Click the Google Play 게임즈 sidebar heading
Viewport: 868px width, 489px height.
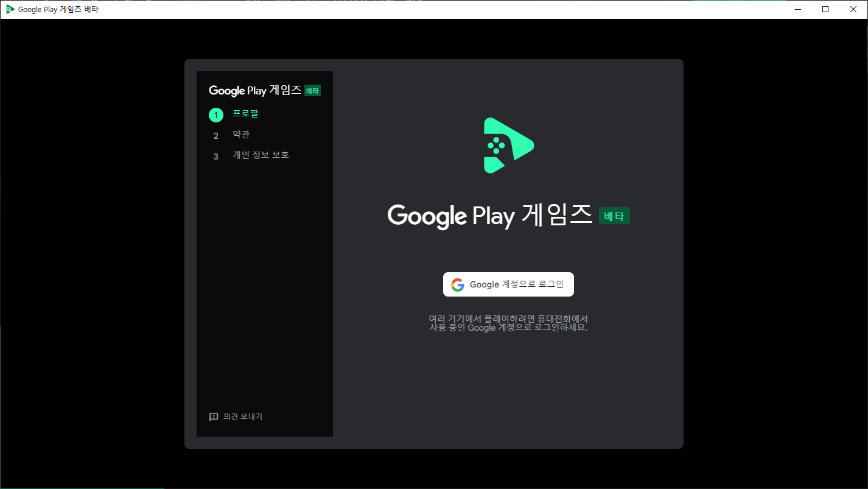click(x=255, y=91)
